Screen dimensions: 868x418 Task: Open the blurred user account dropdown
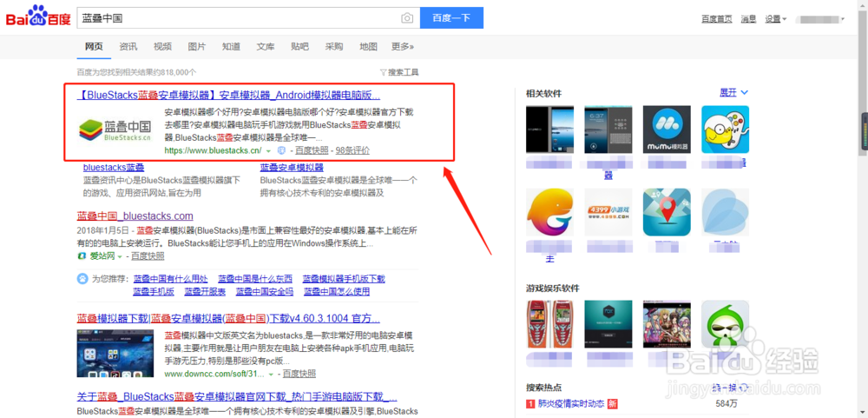point(820,19)
